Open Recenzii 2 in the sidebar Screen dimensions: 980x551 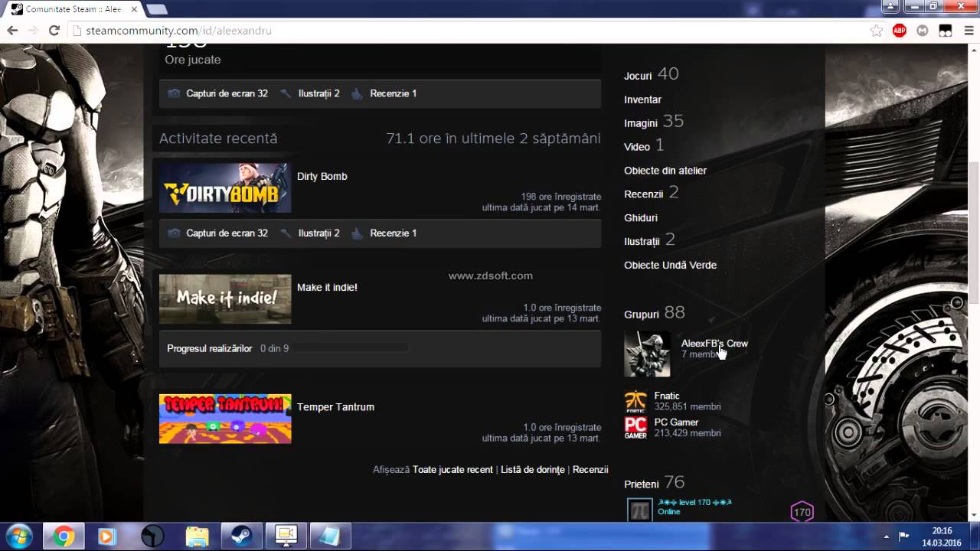pos(652,193)
